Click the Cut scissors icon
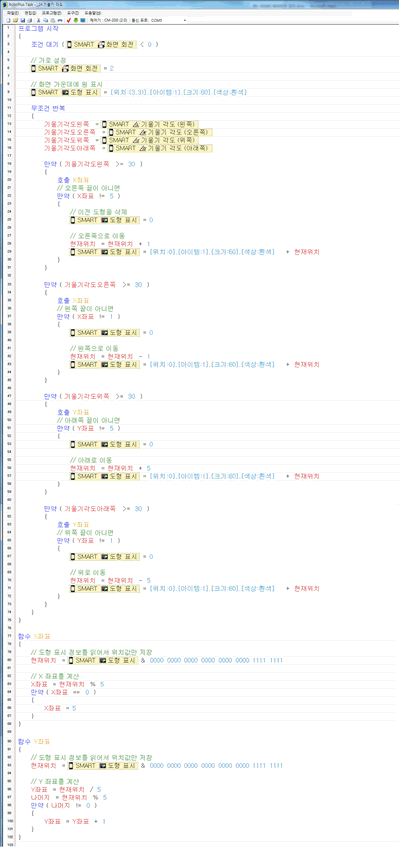 click(38, 20)
